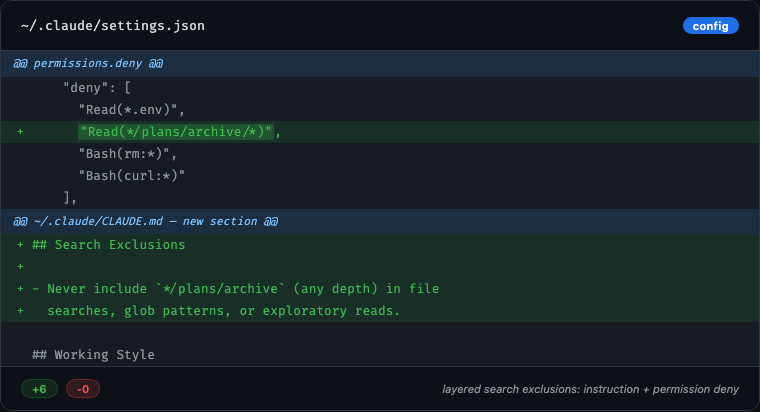Image resolution: width=760 pixels, height=412 pixels.
Task: Click the "Bash(curl:*)" entry
Action: tap(380, 175)
